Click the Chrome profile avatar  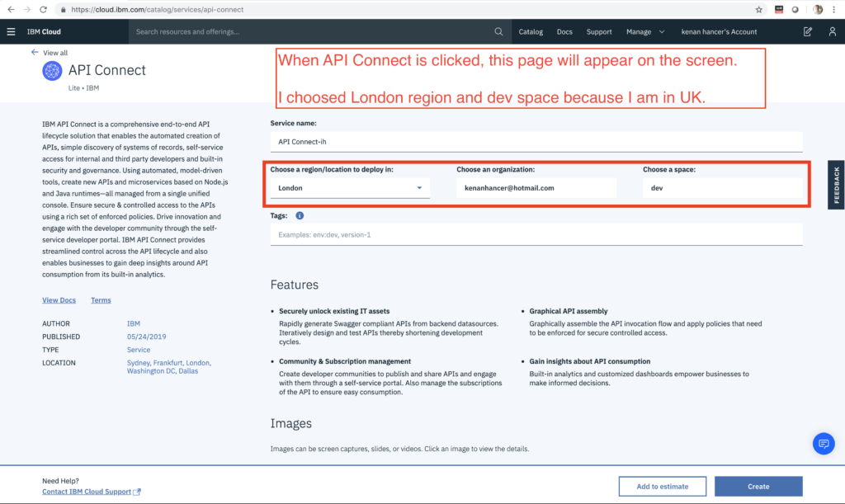pyautogui.click(x=818, y=10)
